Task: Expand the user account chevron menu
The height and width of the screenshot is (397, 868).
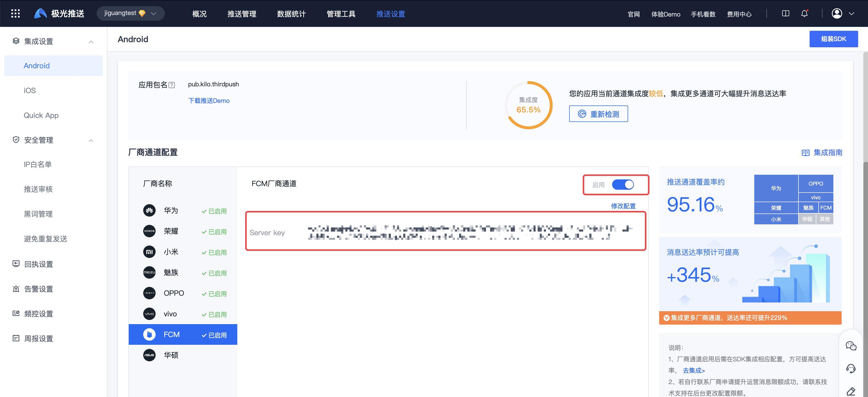Action: point(851,14)
